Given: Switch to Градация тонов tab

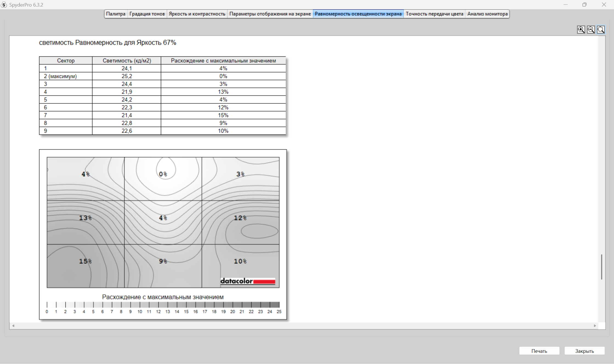Looking at the screenshot, I should pos(147,14).
